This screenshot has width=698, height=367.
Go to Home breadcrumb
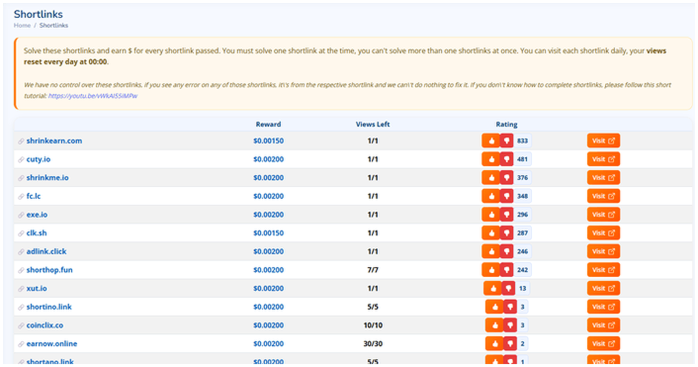point(22,25)
